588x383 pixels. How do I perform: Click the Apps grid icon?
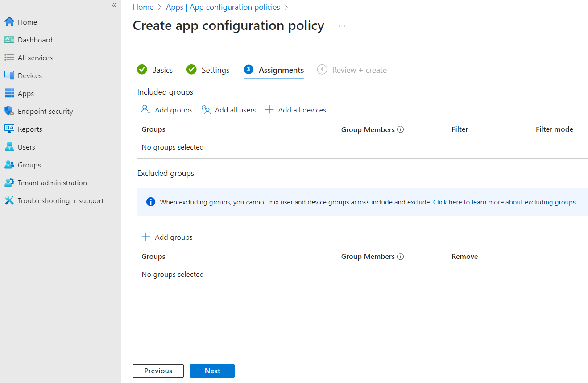tap(9, 93)
